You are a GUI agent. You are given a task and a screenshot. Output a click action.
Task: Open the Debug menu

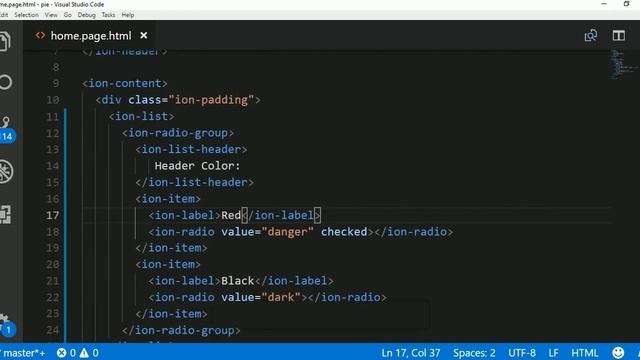point(87,15)
